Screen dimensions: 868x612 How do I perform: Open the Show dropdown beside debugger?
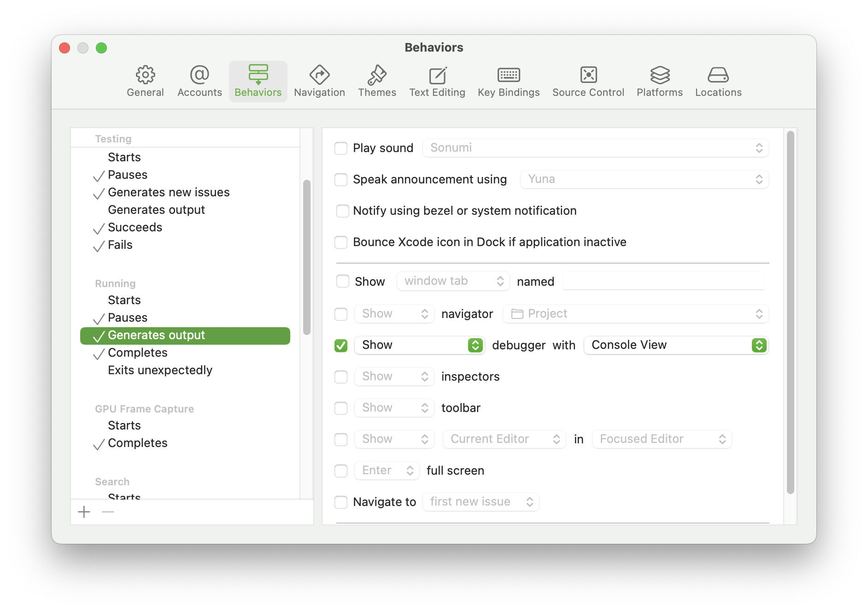(x=419, y=345)
